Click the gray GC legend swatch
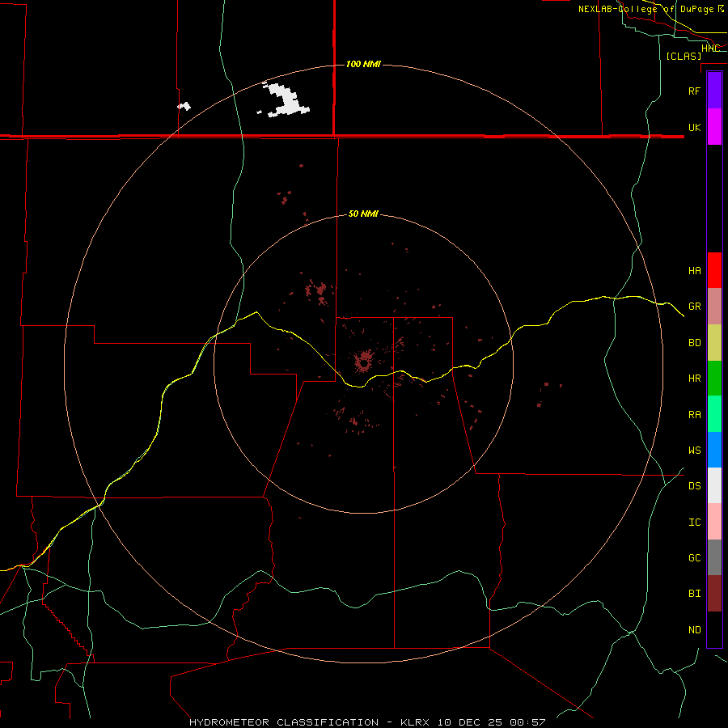This screenshot has height=728, width=728. tap(714, 557)
